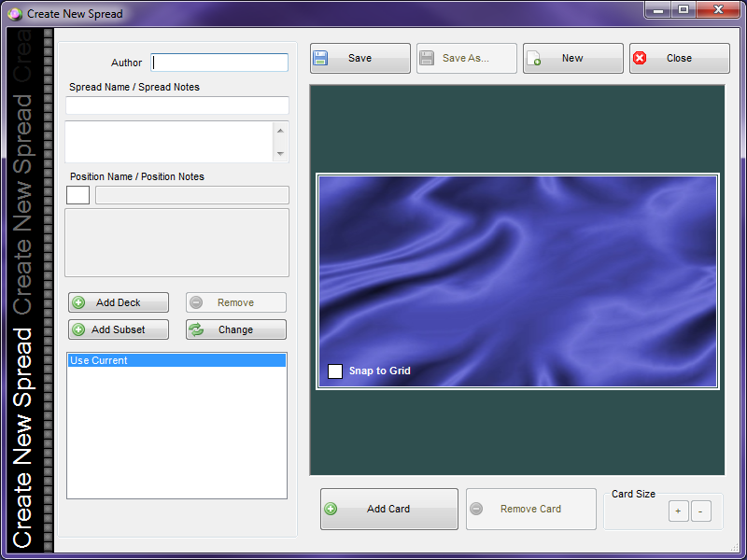Click the green arrows Change icon
Viewport: 747px width, 560px height.
196,329
